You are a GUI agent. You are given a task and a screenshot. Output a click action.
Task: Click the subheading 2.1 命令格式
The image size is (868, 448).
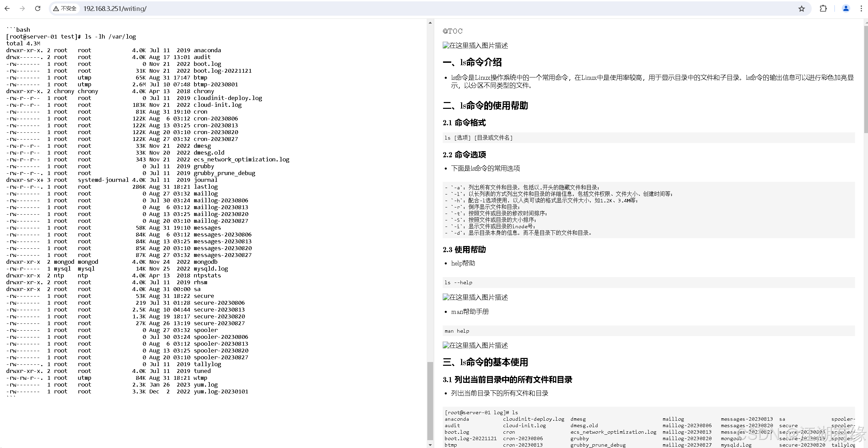click(x=464, y=122)
